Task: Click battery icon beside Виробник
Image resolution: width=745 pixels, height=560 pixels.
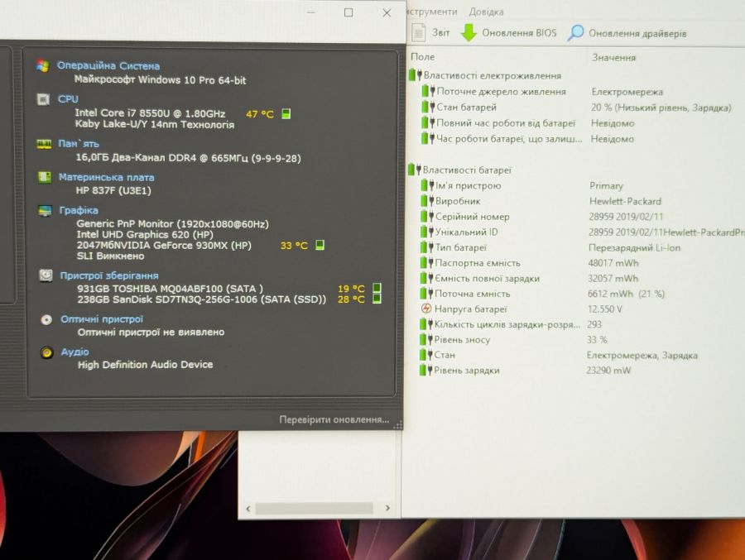Action: pos(427,200)
